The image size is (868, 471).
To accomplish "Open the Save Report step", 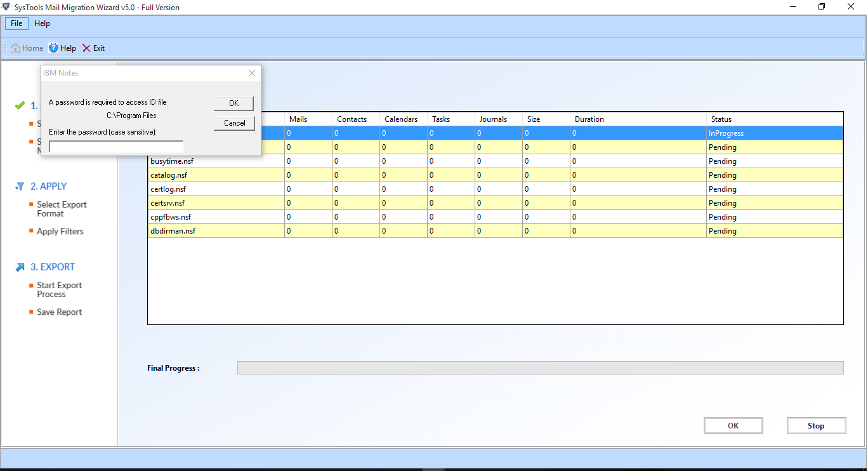I will pyautogui.click(x=60, y=312).
